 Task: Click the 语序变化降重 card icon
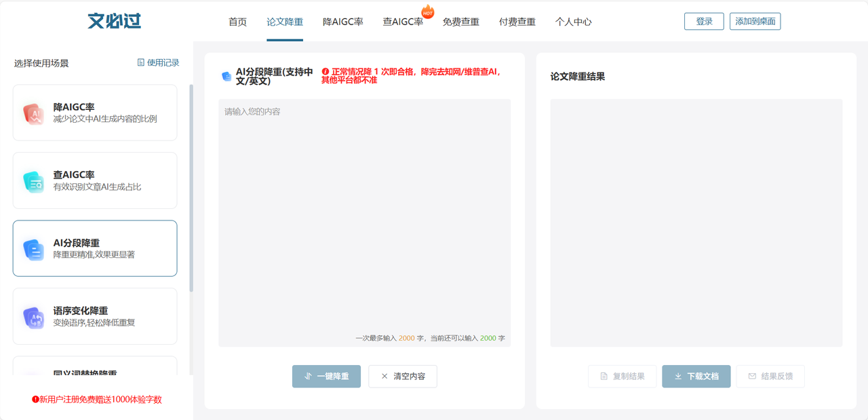[33, 317]
